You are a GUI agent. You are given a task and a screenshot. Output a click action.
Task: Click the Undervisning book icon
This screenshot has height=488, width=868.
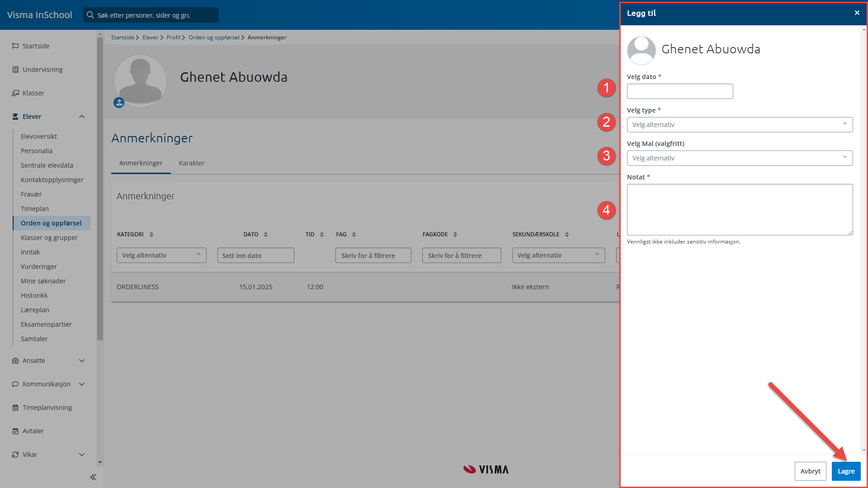[x=15, y=70]
